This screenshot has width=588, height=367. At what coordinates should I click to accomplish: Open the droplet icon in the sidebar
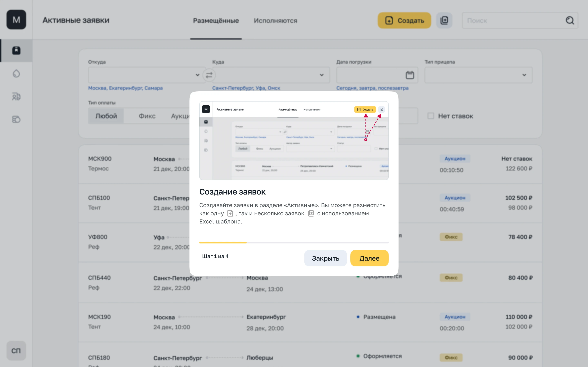point(16,74)
